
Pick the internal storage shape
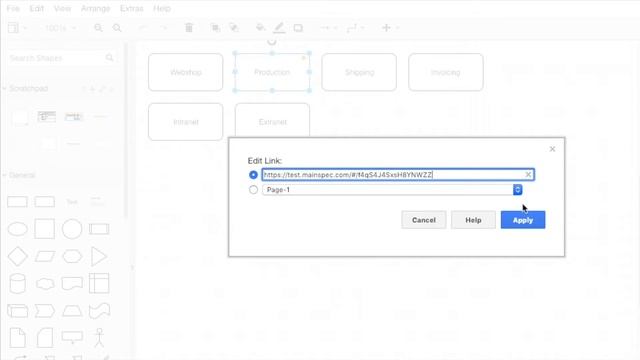point(99,283)
